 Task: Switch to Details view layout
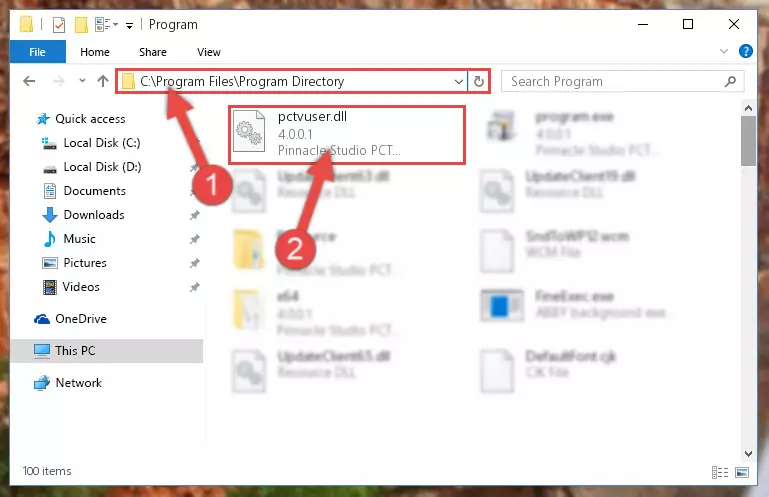(x=719, y=472)
